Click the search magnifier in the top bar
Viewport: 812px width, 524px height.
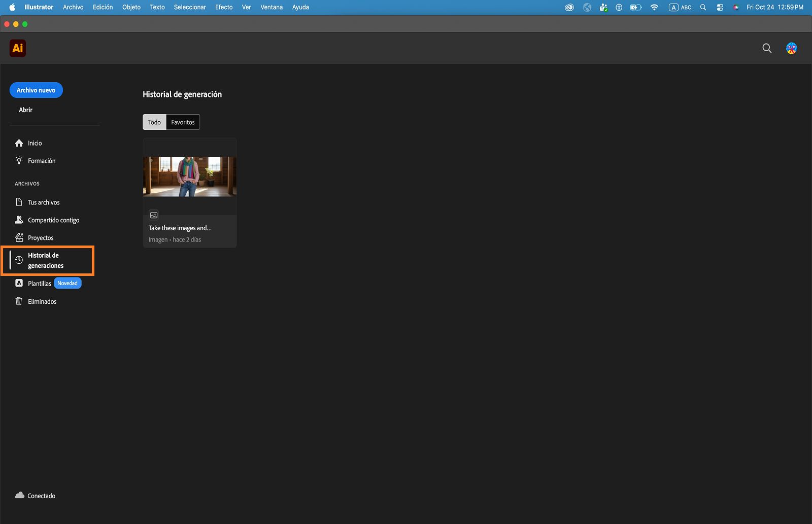coord(767,48)
